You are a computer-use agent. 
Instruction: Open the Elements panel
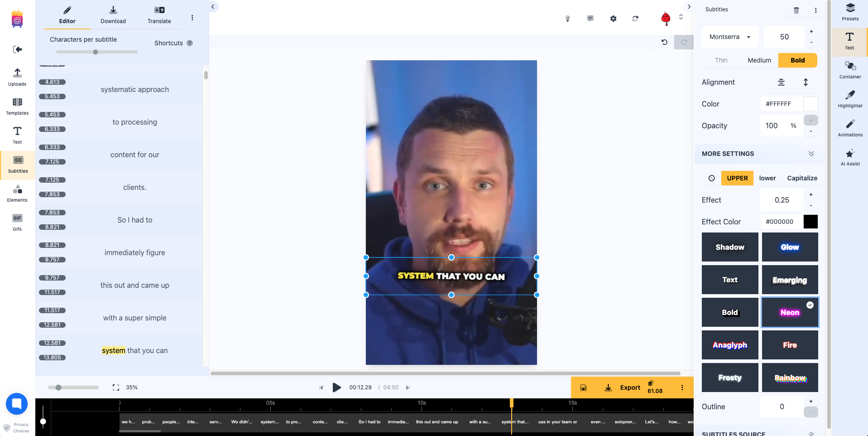[x=17, y=193]
